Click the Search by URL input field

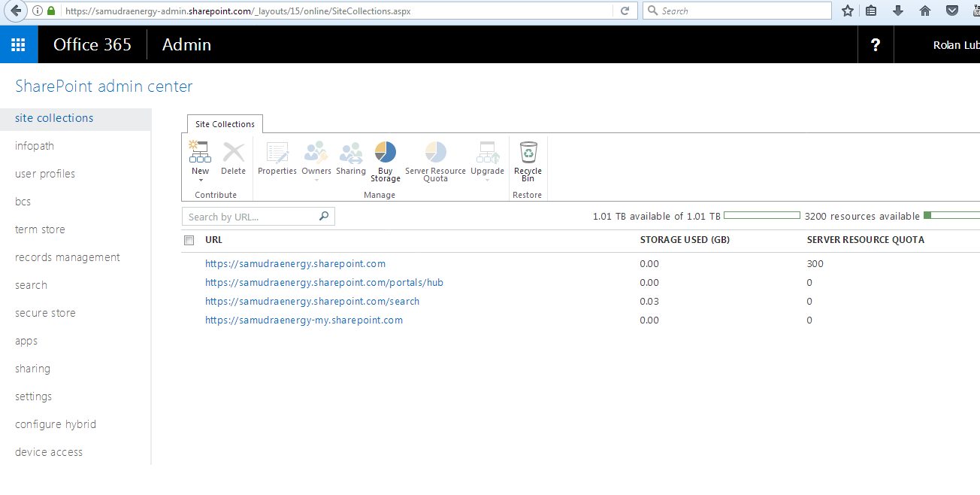pyautogui.click(x=250, y=217)
